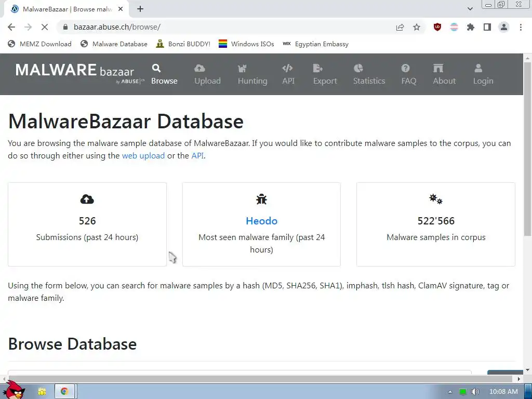Go forward with the browser forward arrow
Viewport: 532px width, 399px height.
(x=28, y=27)
